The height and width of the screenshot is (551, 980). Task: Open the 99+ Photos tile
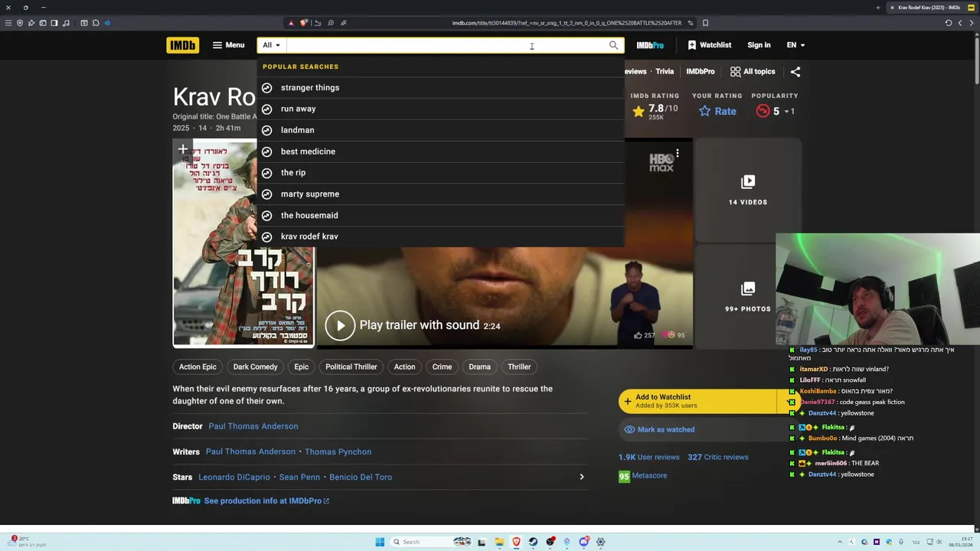pos(748,296)
